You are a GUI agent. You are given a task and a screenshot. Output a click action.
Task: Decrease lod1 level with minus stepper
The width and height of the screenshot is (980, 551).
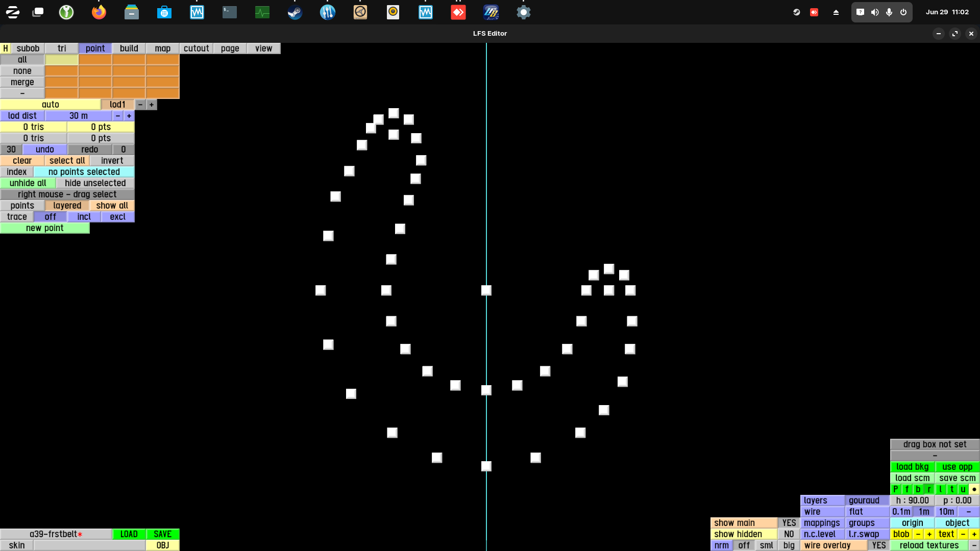pyautogui.click(x=140, y=105)
